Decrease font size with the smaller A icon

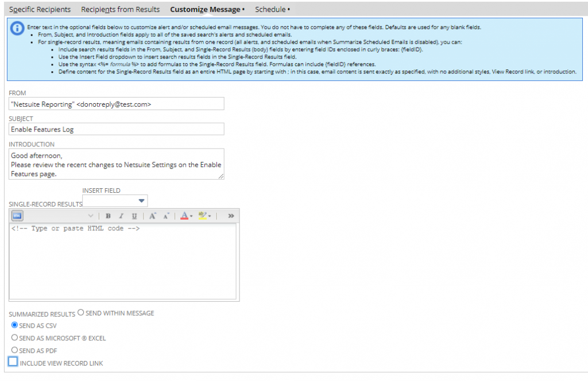166,216
